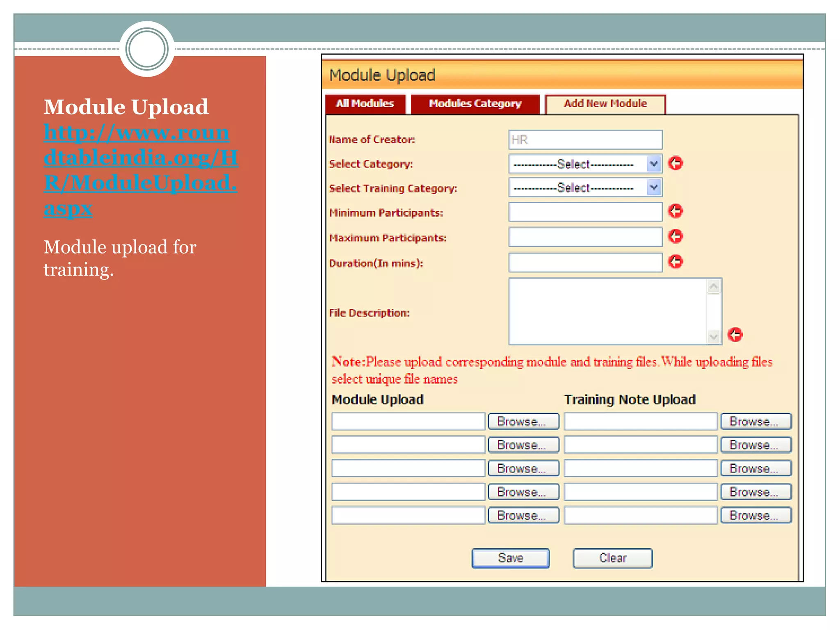Click the Save button
840x630 pixels.
(510, 558)
